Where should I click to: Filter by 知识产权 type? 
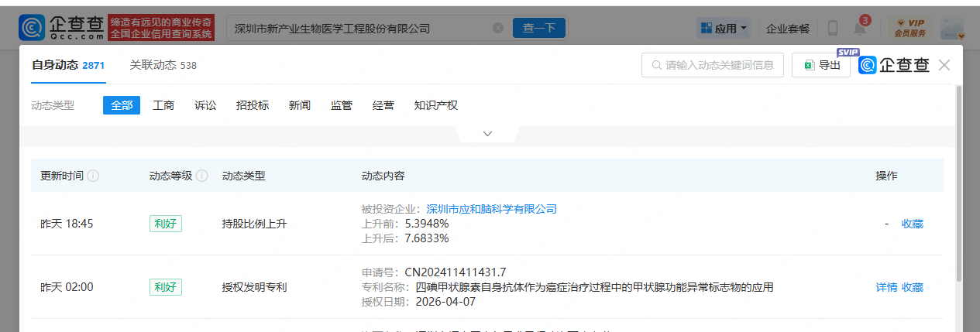pos(435,105)
